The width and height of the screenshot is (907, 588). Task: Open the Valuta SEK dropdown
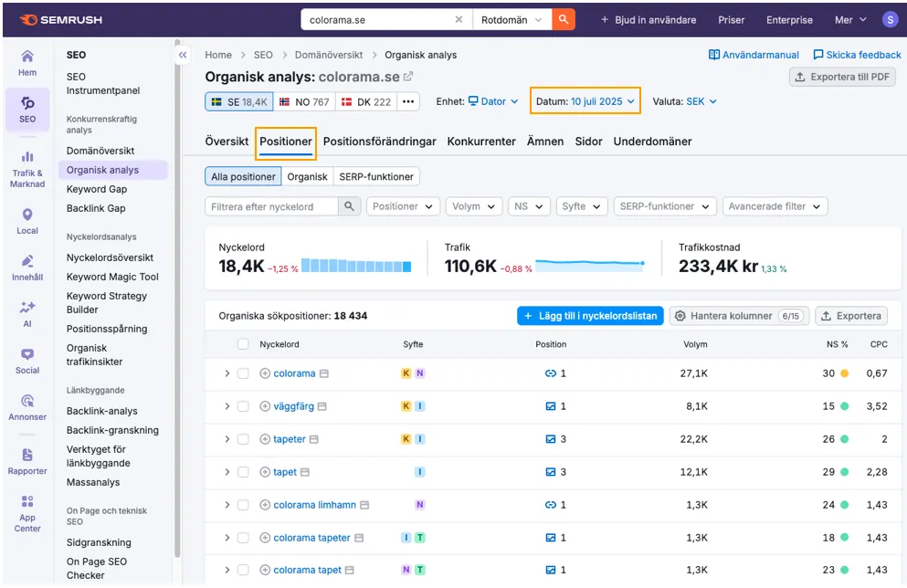701,101
